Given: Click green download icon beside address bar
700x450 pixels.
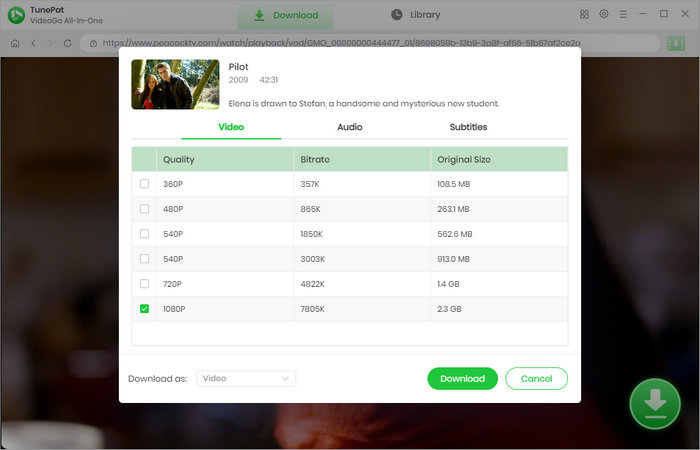Looking at the screenshot, I should [676, 43].
